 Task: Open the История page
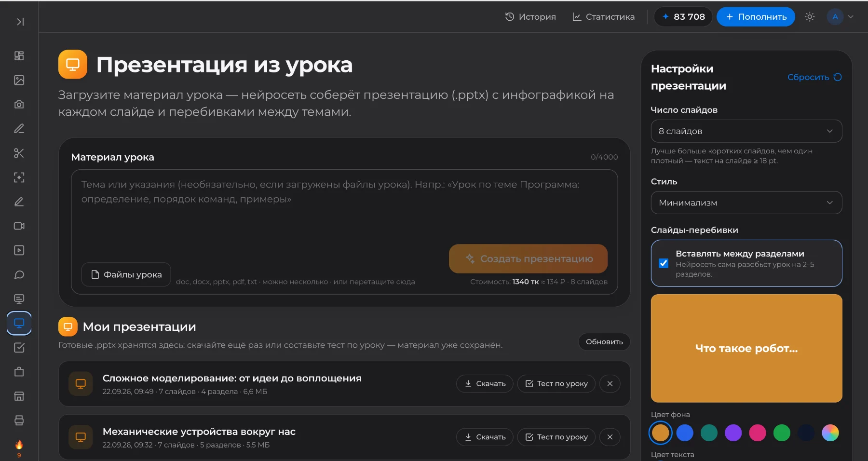530,17
